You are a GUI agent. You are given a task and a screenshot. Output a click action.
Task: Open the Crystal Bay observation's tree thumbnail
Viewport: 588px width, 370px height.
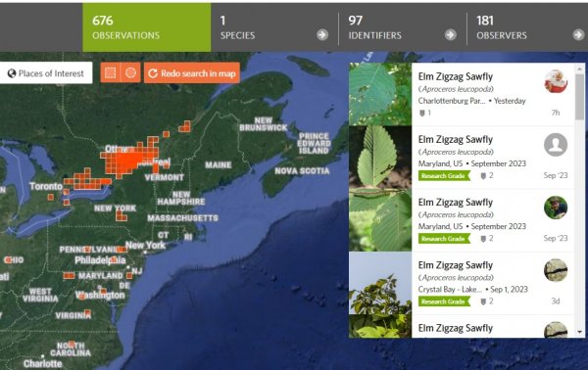point(380,283)
